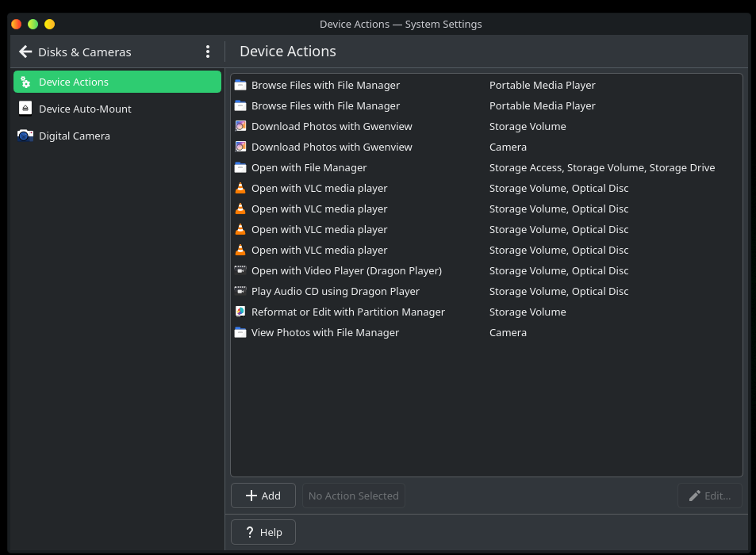Click folder icon for View Photos with File Manager
The image size is (756, 555).
tap(240, 332)
